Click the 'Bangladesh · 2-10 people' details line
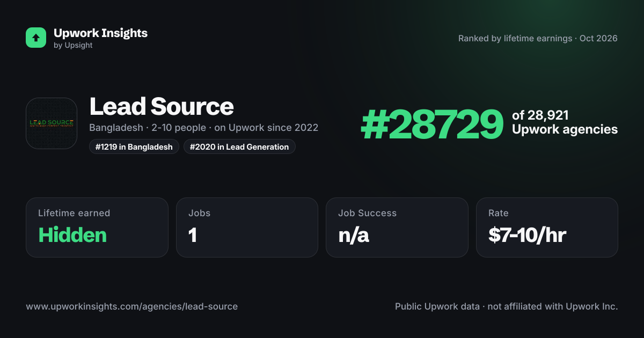This screenshot has height=338, width=644. click(x=204, y=128)
